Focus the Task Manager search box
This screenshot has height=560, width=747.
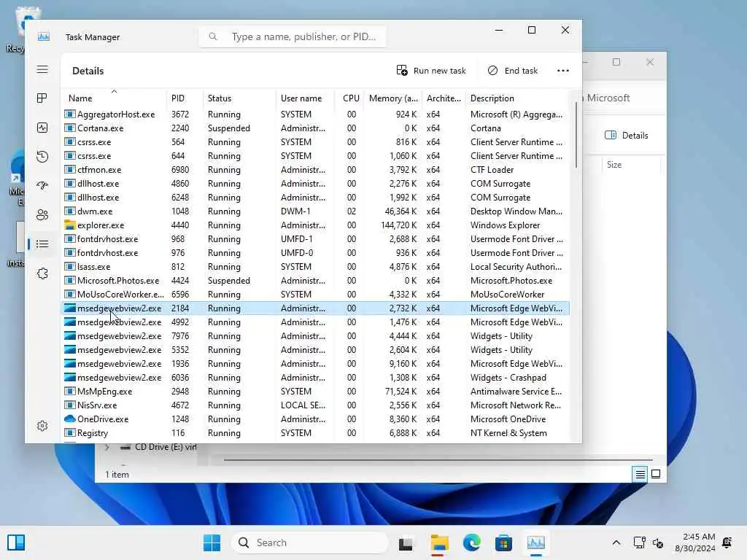[x=293, y=36]
